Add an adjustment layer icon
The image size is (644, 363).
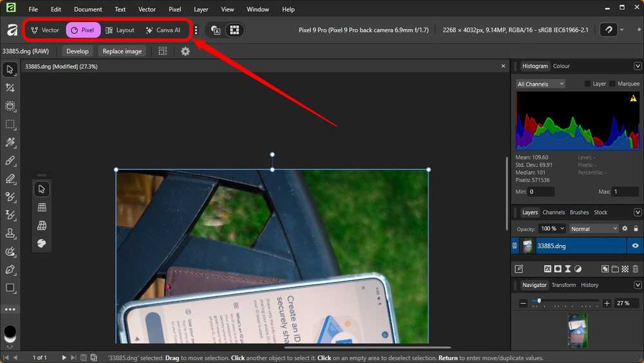(578, 269)
